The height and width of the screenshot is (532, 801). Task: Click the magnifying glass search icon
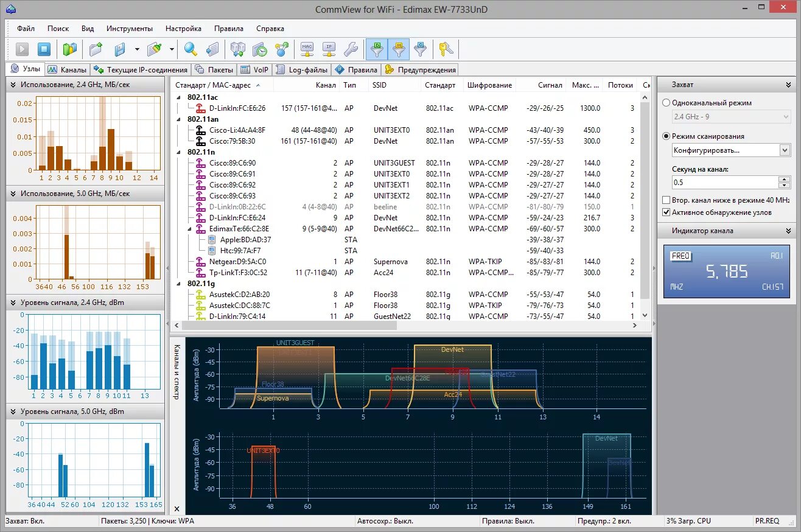(x=191, y=49)
